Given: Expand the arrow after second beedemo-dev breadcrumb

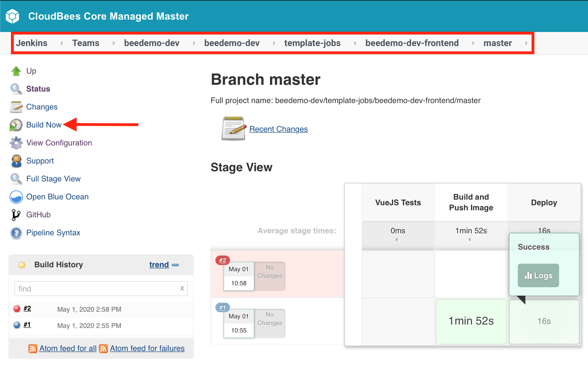Looking at the screenshot, I should [274, 43].
